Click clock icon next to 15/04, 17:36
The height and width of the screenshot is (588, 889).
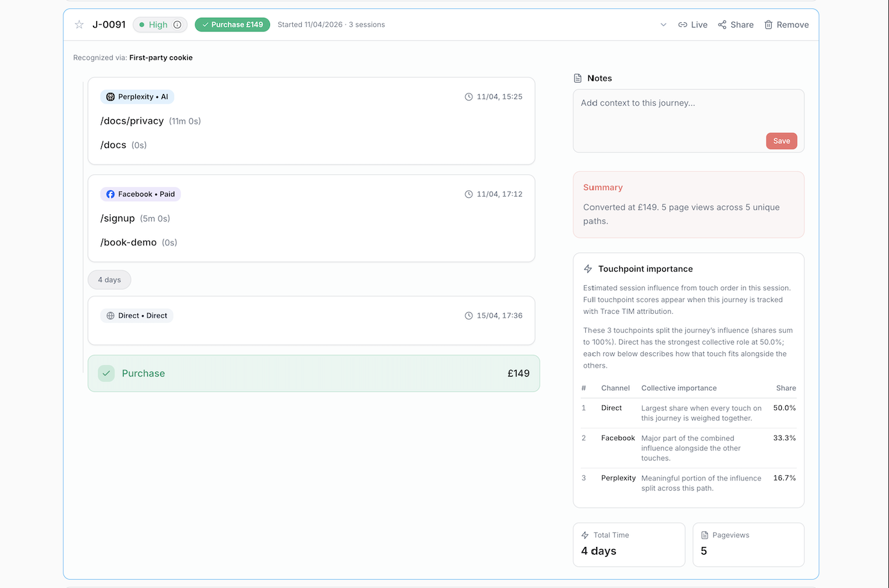coord(469,316)
